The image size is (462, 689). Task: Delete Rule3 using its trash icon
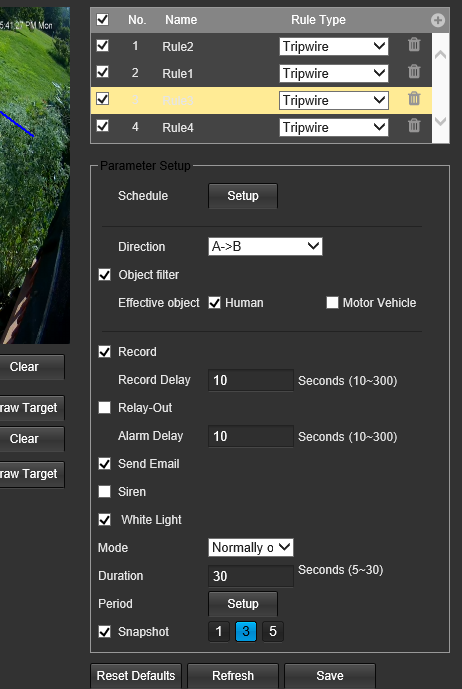pyautogui.click(x=414, y=98)
